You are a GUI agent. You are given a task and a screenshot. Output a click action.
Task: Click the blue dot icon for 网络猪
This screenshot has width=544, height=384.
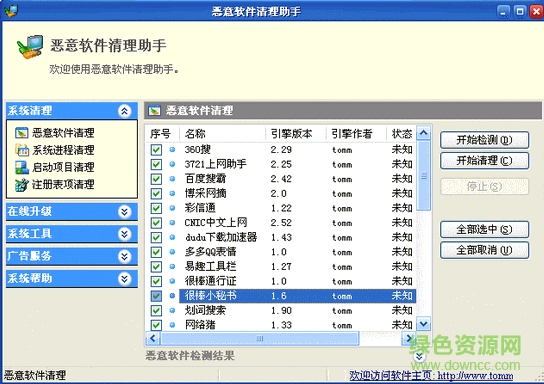(172, 325)
